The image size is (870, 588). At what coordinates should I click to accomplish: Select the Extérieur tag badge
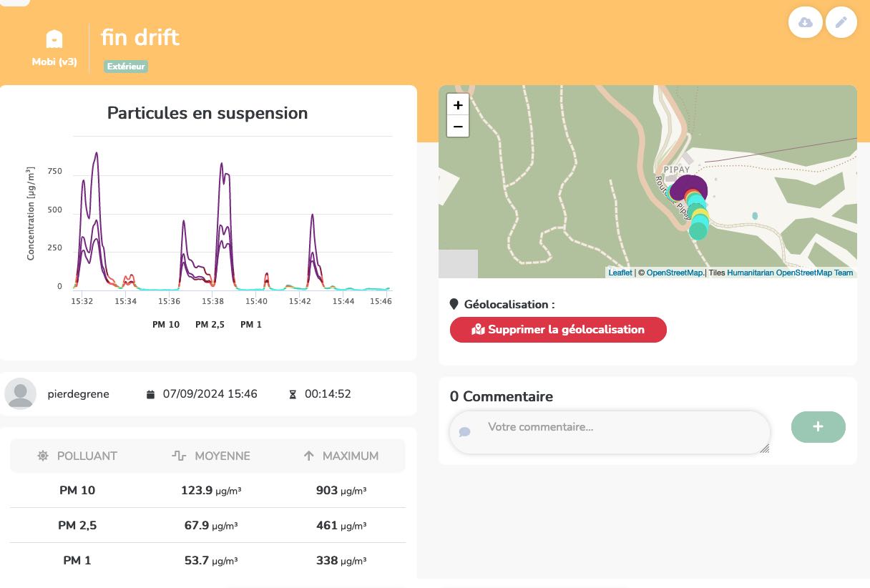(x=126, y=67)
